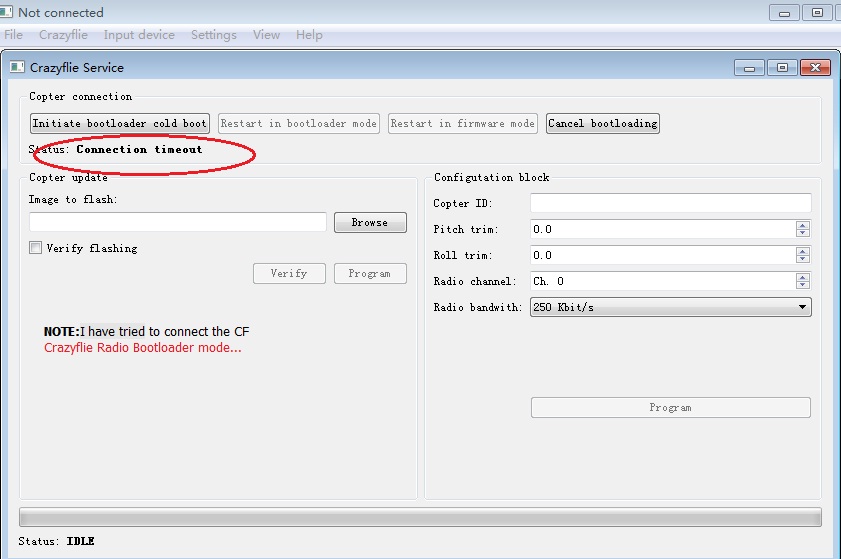This screenshot has width=841, height=559.
Task: Increase Radio channel with up arrow
Action: pos(802,277)
